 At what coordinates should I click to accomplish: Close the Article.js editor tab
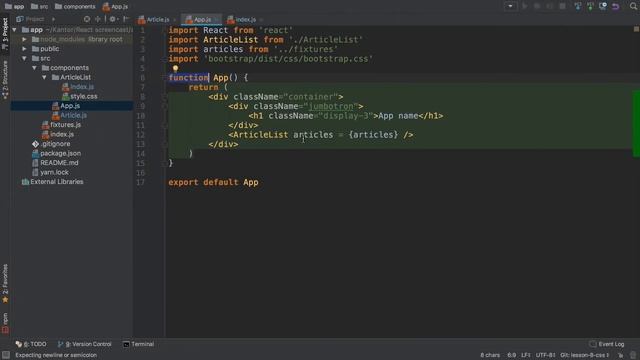tap(174, 20)
